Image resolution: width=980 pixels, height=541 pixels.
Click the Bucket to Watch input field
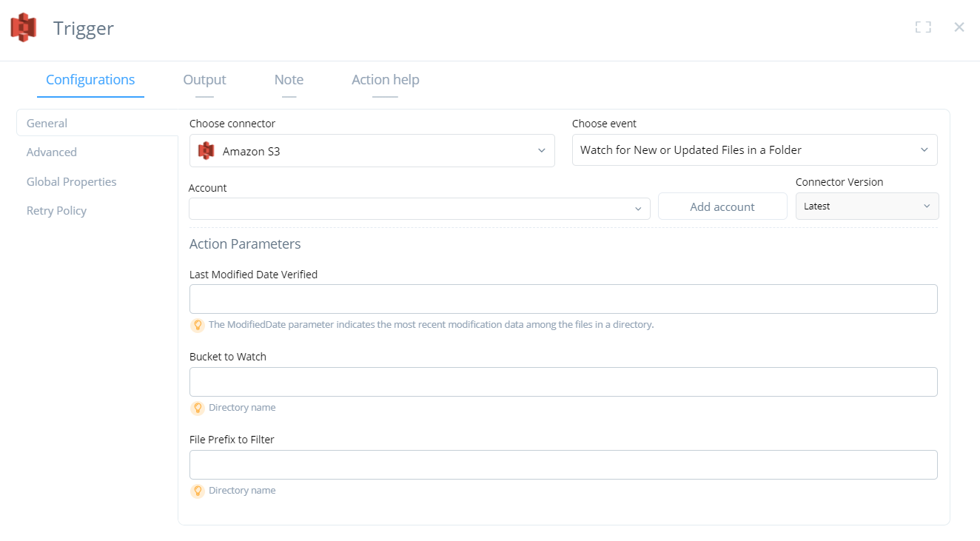[x=563, y=381]
